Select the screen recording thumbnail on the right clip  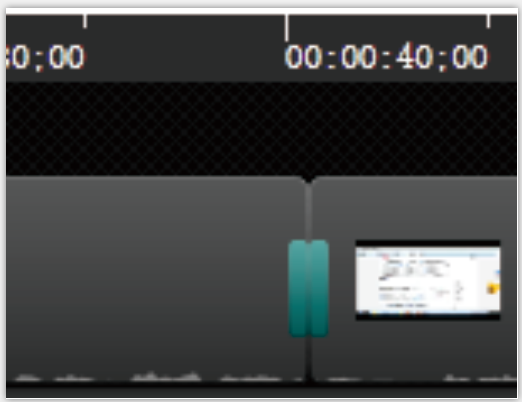[428, 280]
